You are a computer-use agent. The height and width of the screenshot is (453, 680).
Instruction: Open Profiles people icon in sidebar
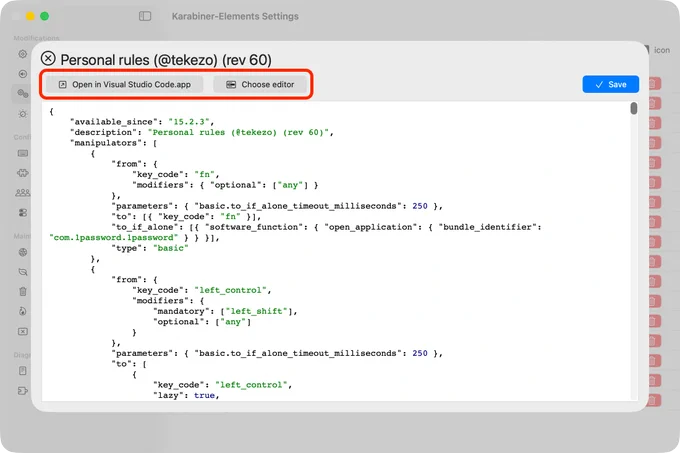tap(23, 192)
